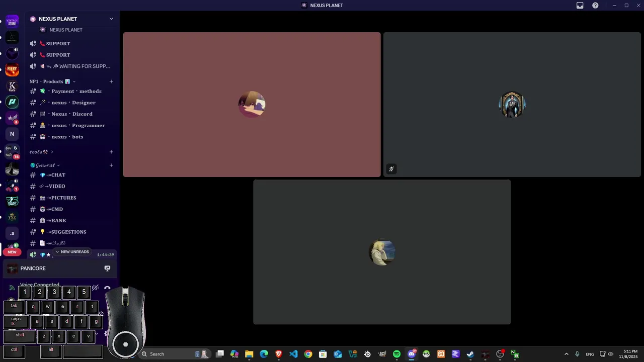The width and height of the screenshot is (644, 362).
Task: Open Spotify from the taskbar
Action: 396,354
